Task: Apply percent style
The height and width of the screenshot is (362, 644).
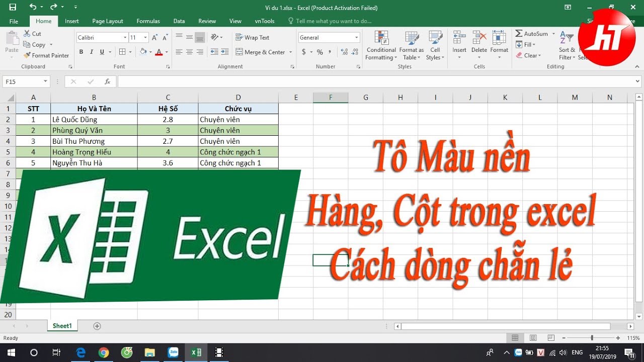Action: point(319,52)
